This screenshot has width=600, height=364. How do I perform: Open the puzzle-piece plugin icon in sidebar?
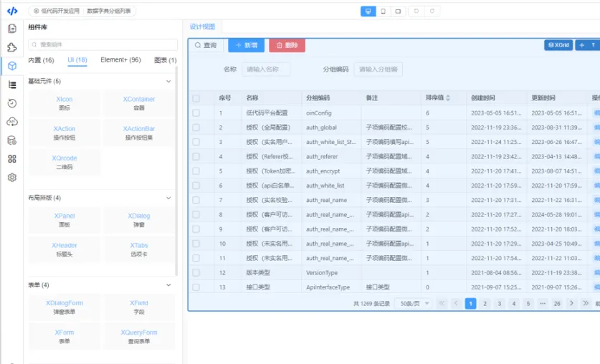pyautogui.click(x=12, y=47)
